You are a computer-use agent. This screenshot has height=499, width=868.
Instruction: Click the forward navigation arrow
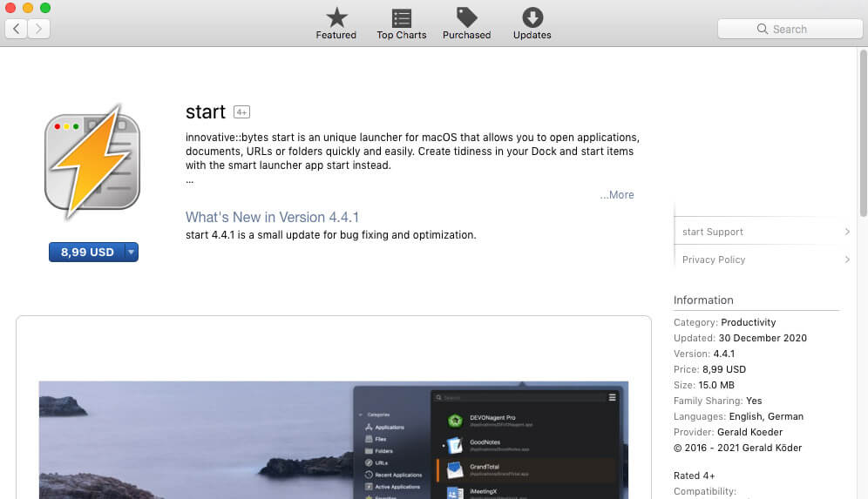[38, 29]
